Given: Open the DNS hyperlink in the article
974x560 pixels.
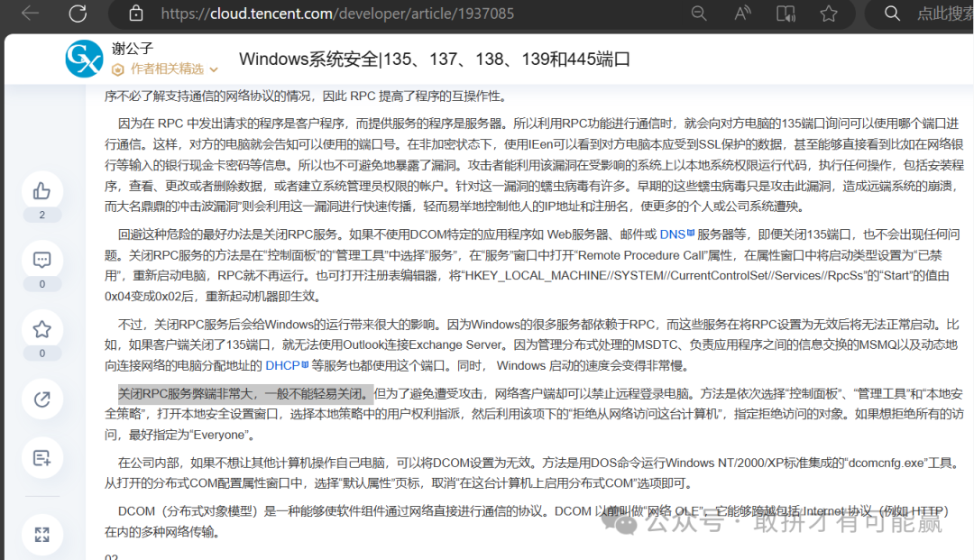Looking at the screenshot, I should [x=672, y=234].
